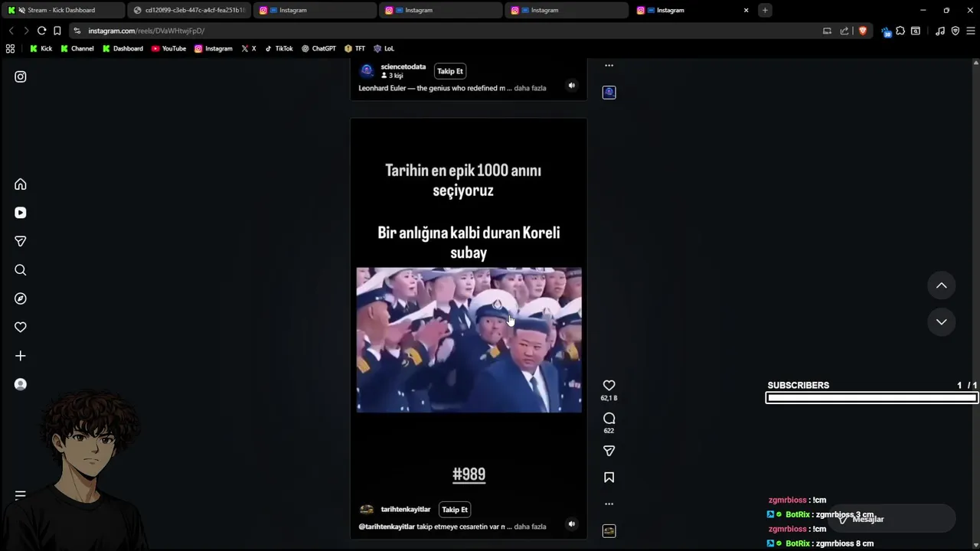Screen dimensions: 980x551
Task: Save the reel with bookmark icon
Action: point(609,478)
